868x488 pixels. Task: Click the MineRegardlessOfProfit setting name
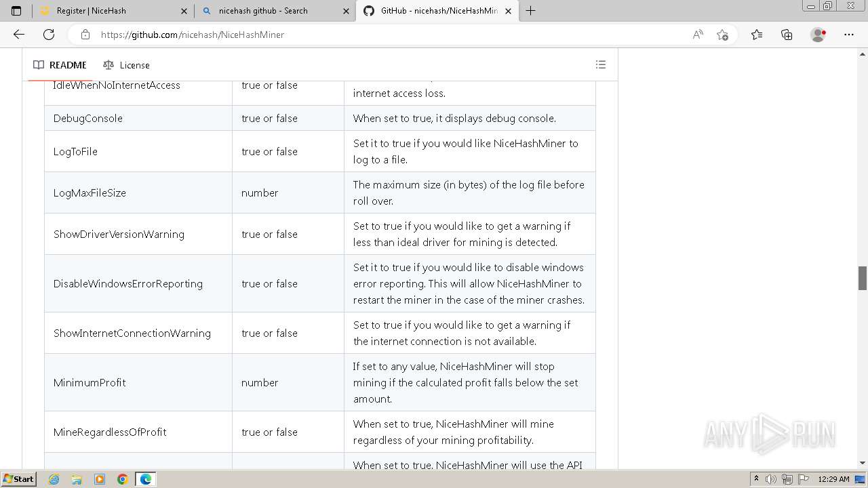coord(110,432)
